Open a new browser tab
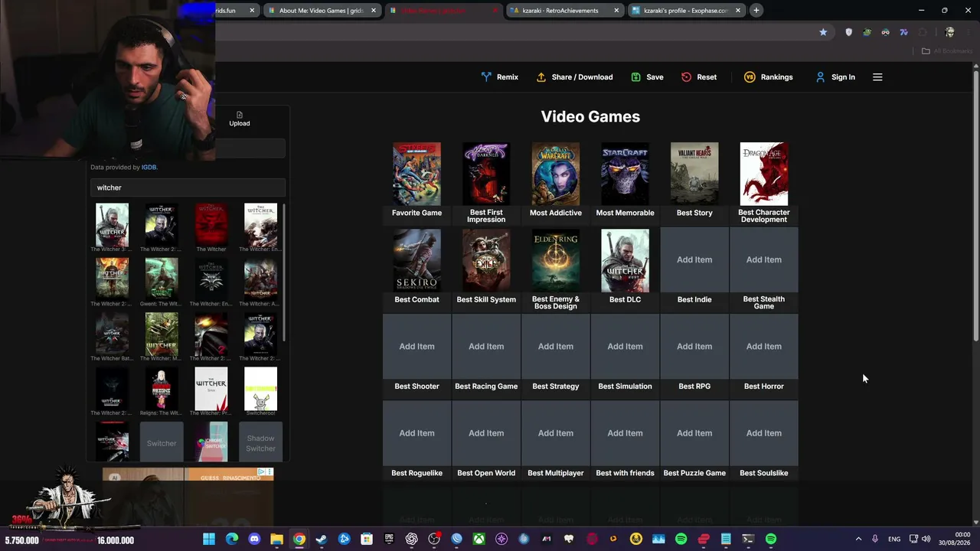The image size is (980, 551). tap(756, 11)
